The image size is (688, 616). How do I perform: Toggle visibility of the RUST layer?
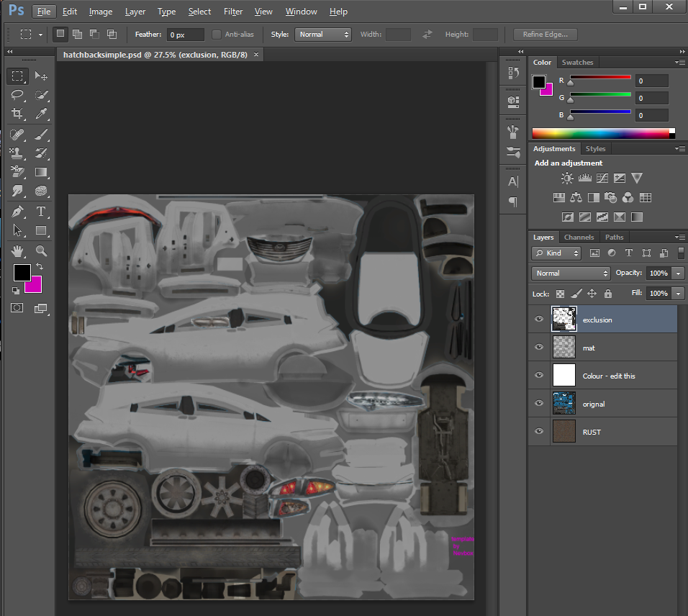[539, 432]
